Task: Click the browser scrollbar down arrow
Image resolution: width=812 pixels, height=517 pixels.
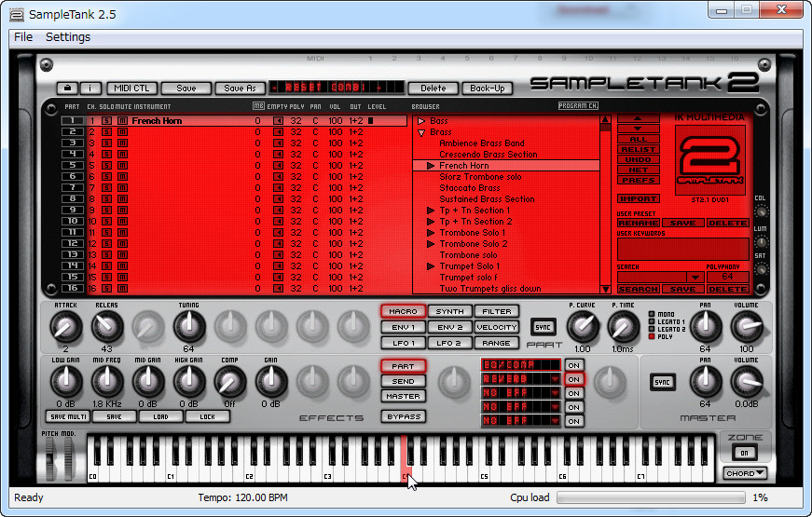Action: click(605, 290)
